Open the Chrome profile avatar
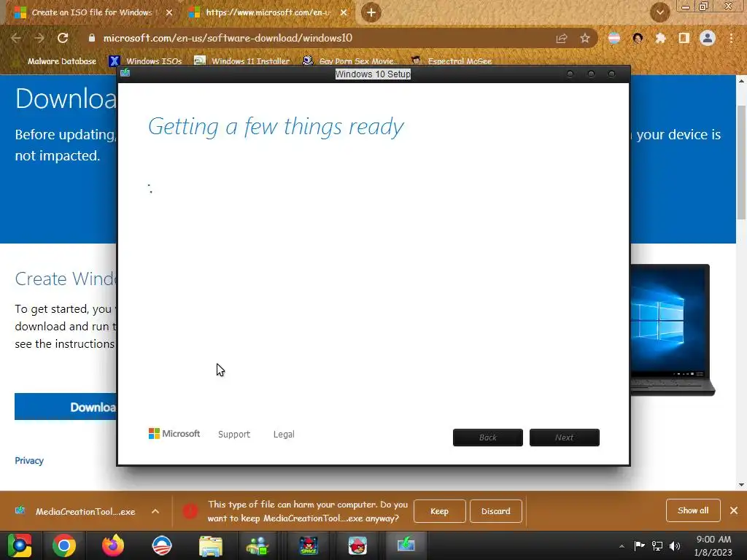The width and height of the screenshot is (747, 560). (x=708, y=38)
